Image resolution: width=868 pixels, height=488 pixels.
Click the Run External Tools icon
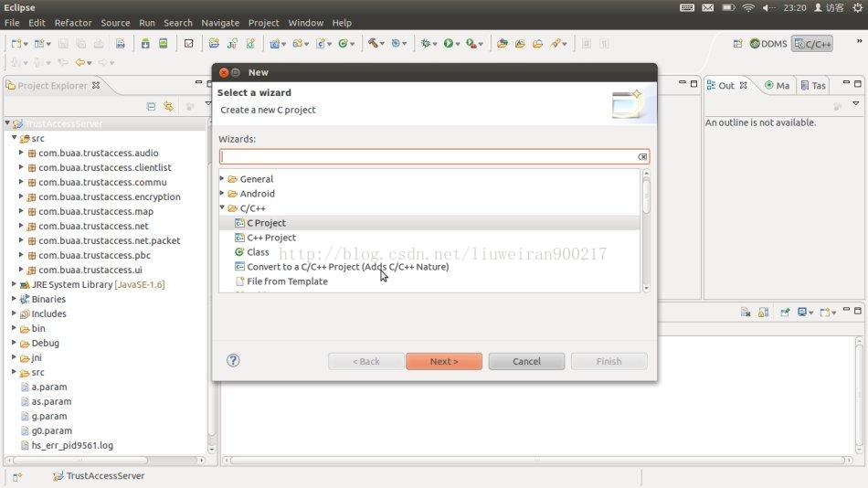471,43
